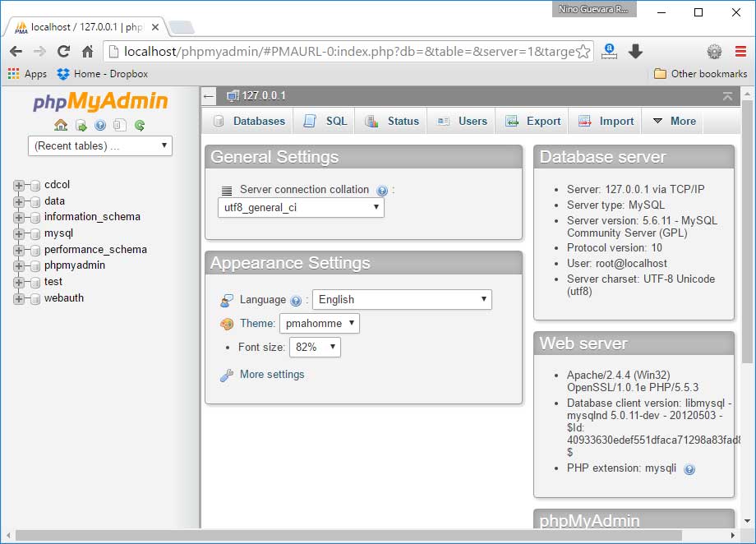Open the Font size 82% dropdown
The height and width of the screenshot is (544, 756).
(x=315, y=348)
